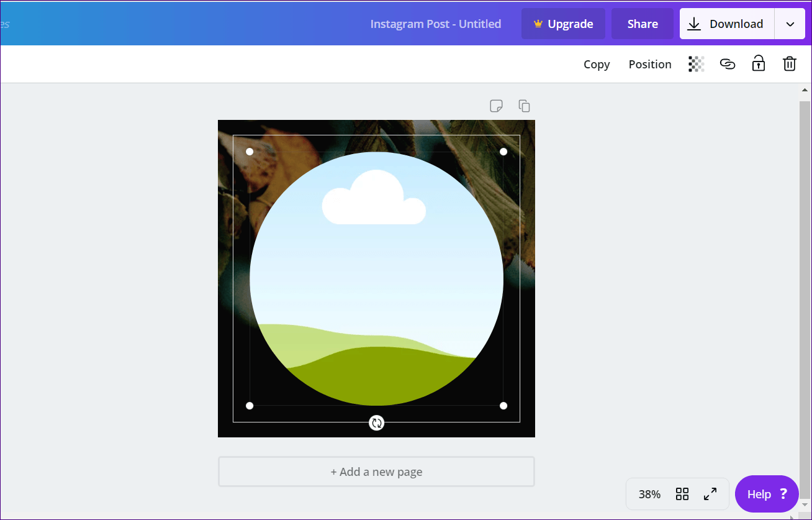Click Add a new page
This screenshot has width=812, height=520.
tap(376, 472)
